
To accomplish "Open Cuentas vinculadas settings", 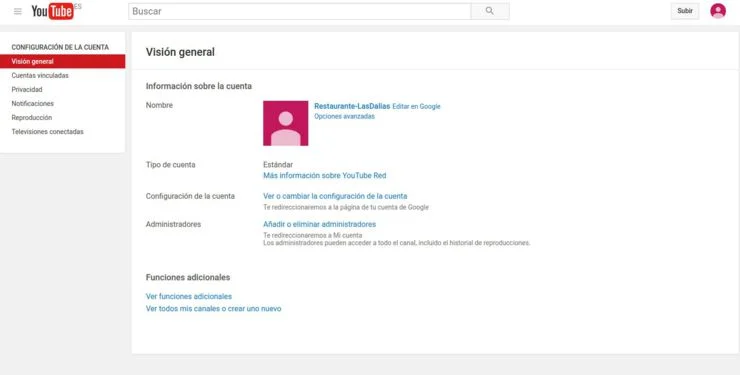I will 40,75.
